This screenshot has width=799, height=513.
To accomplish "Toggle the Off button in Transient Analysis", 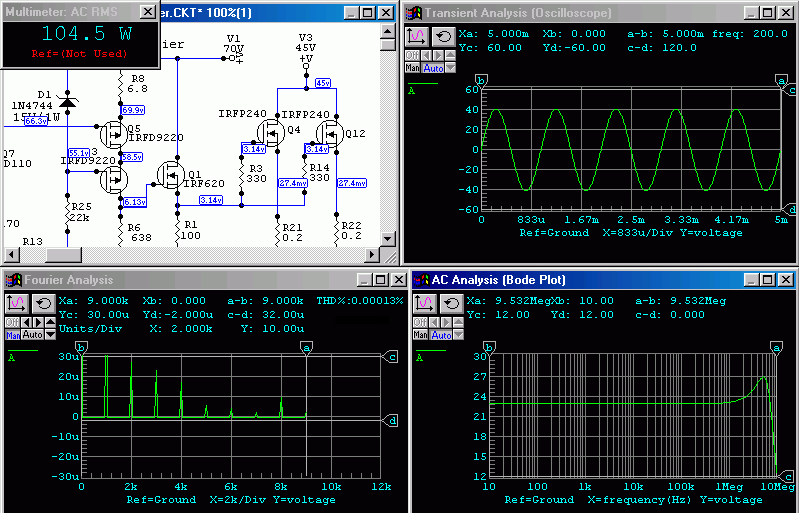I will [412, 55].
